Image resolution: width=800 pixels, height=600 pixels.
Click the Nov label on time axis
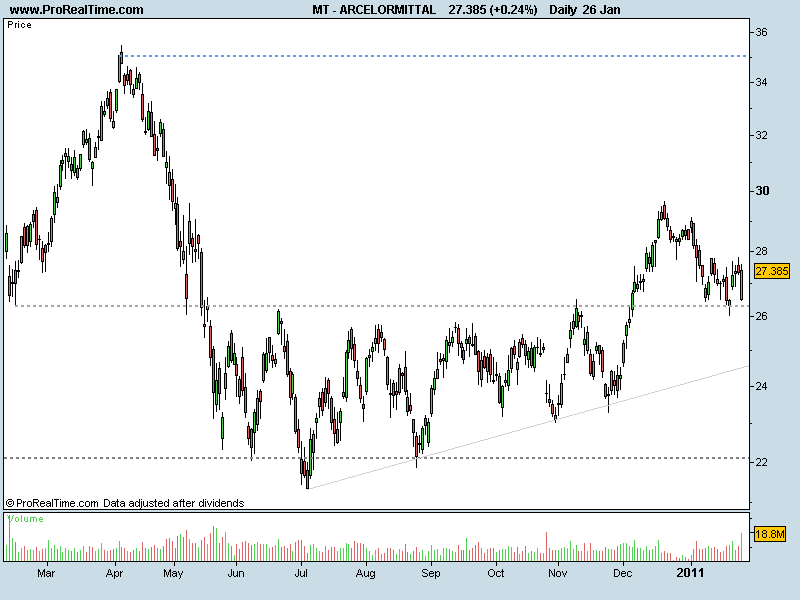[x=558, y=573]
